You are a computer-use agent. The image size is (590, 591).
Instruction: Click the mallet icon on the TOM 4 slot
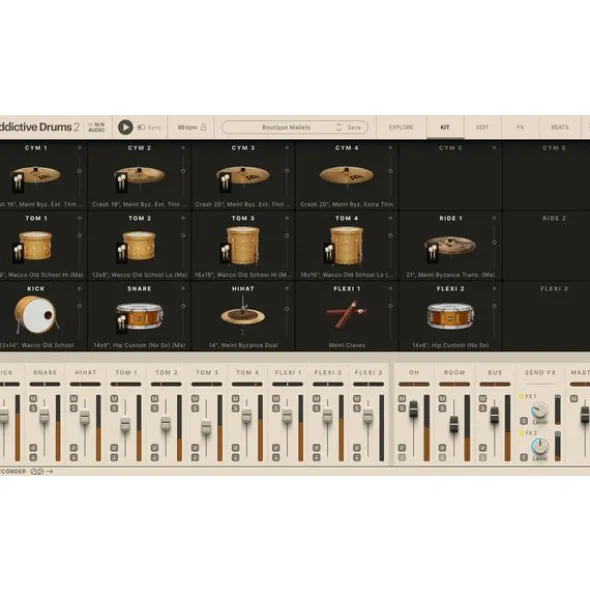click(x=329, y=253)
